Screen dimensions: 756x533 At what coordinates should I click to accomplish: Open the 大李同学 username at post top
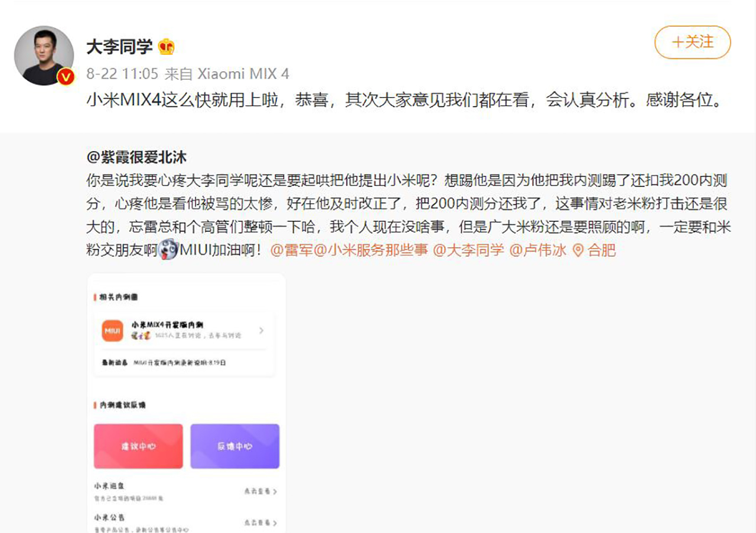[x=119, y=47]
